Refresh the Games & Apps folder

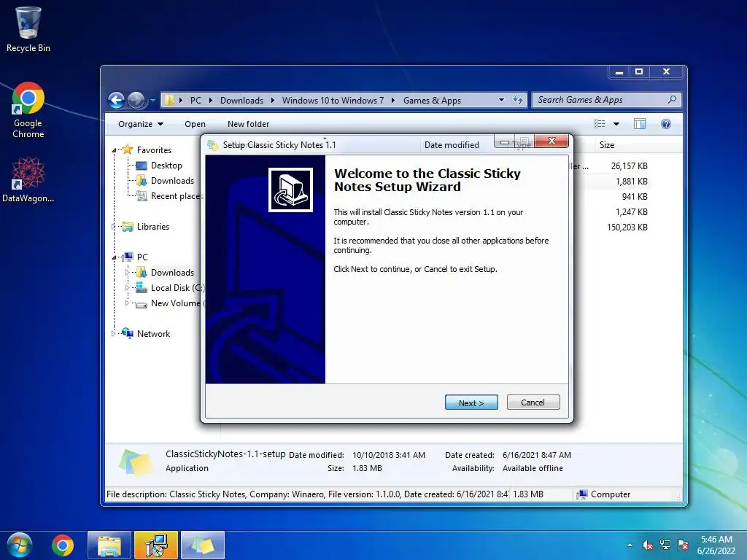[x=518, y=100]
